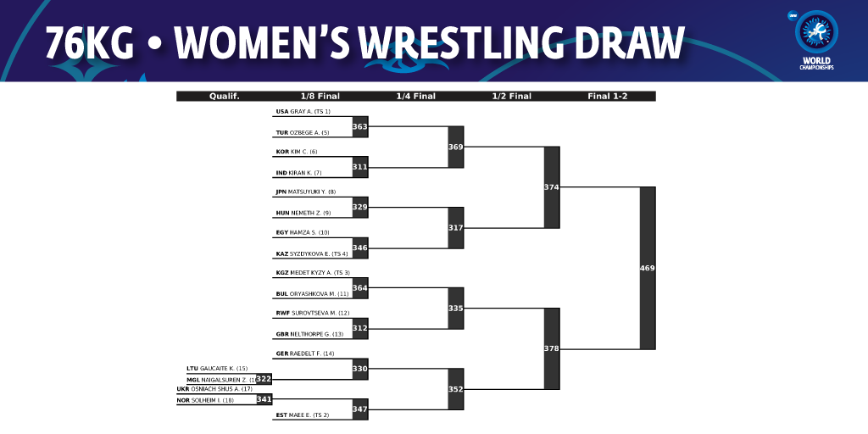The width and height of the screenshot is (868, 434).
Task: Click the World Championships wrestling logo
Action: 816,41
